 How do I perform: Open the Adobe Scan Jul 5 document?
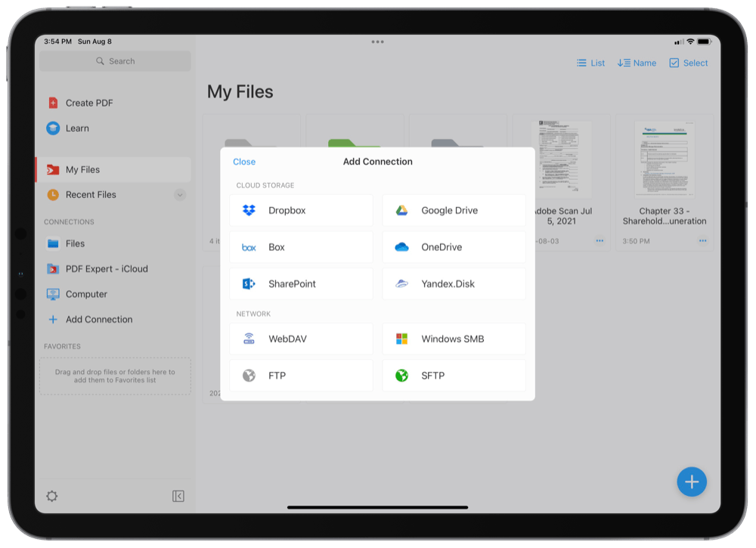point(562,159)
